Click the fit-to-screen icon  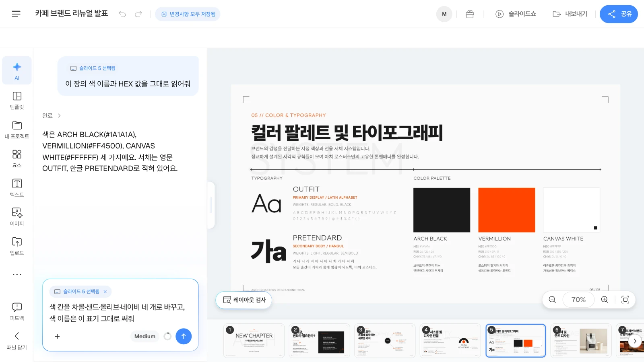(625, 300)
